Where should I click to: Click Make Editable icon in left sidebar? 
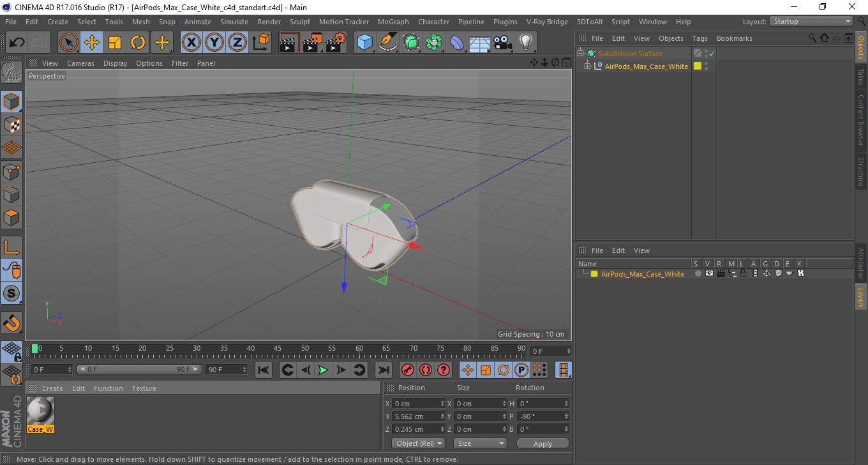11,73
